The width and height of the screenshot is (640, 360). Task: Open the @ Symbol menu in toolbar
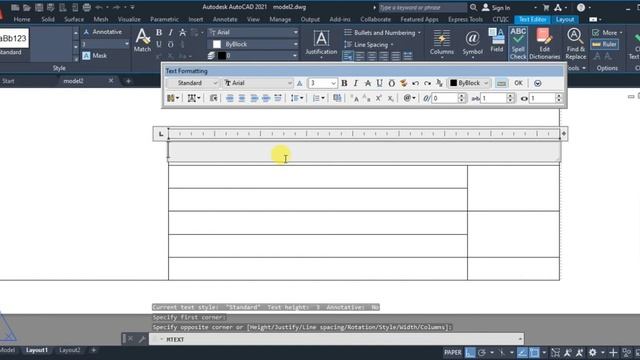point(409,98)
